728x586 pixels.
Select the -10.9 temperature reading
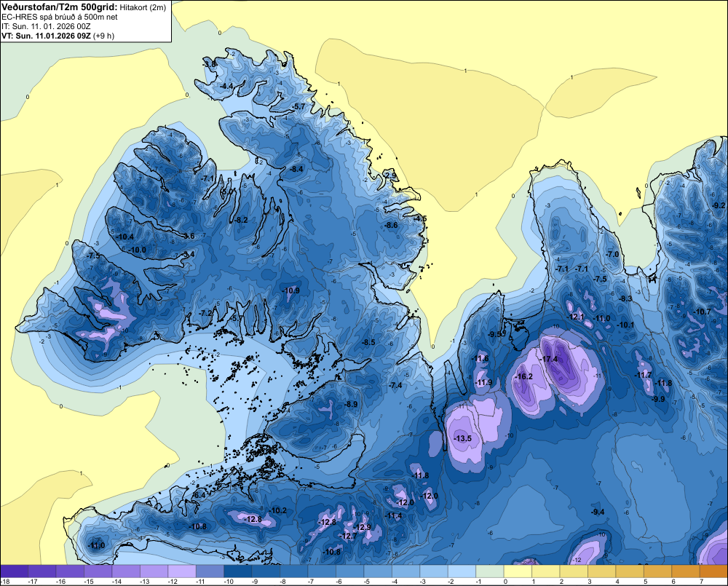[x=291, y=290]
